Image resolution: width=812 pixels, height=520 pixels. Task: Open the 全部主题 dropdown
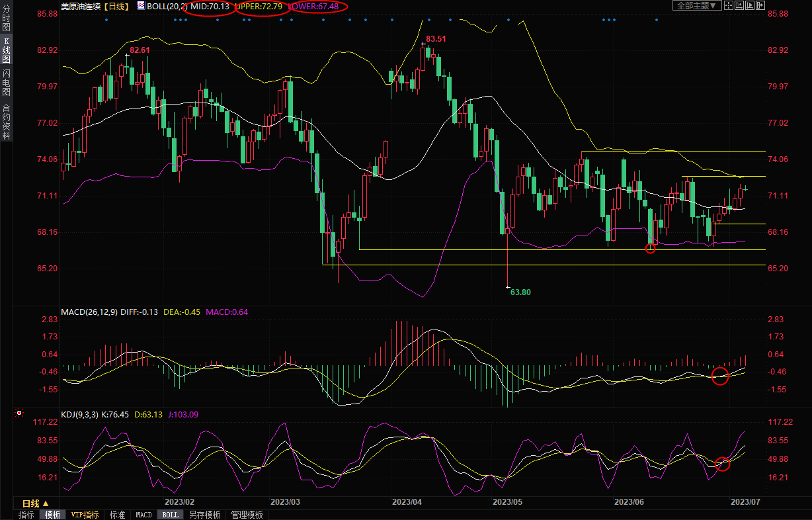pos(696,5)
